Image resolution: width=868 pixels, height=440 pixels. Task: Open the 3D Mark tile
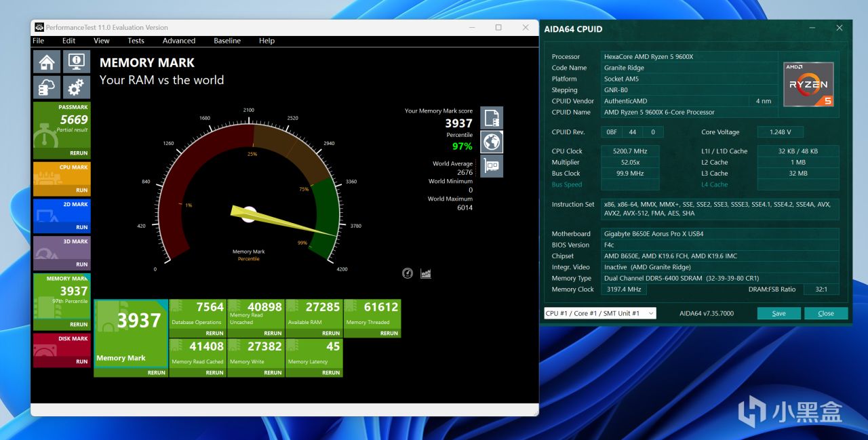pos(62,248)
